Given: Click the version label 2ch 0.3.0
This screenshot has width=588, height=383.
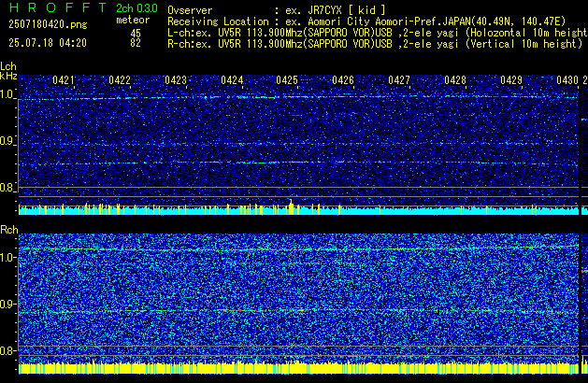Looking at the screenshot, I should point(136,7).
